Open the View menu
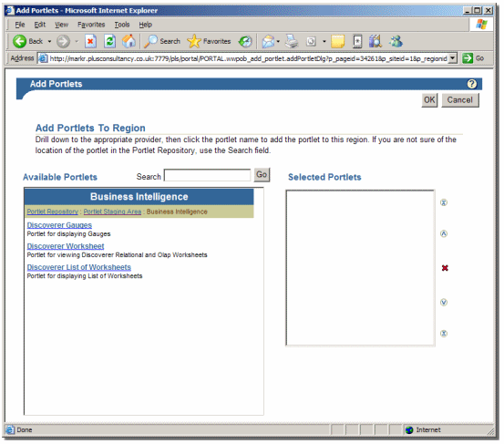This screenshot has width=504, height=444. [61, 25]
